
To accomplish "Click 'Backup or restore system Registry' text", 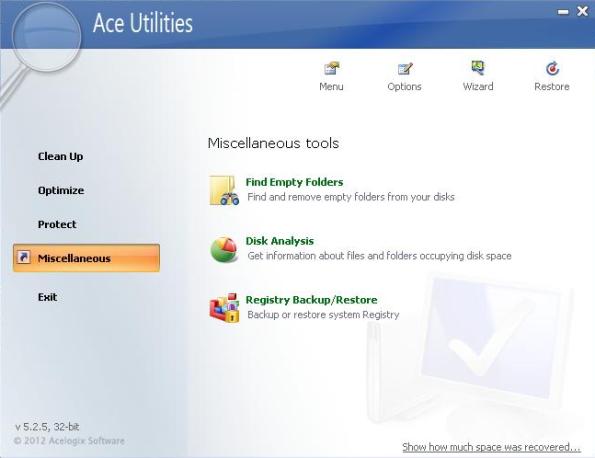I will [323, 315].
